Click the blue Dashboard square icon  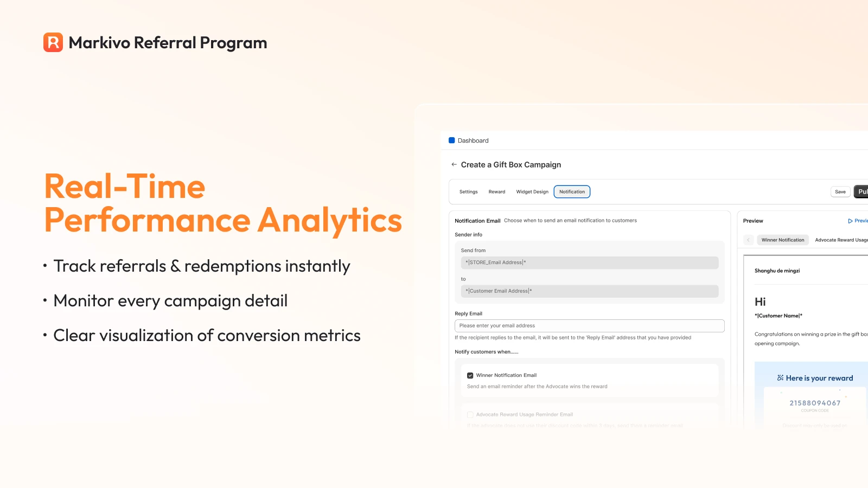(x=451, y=140)
